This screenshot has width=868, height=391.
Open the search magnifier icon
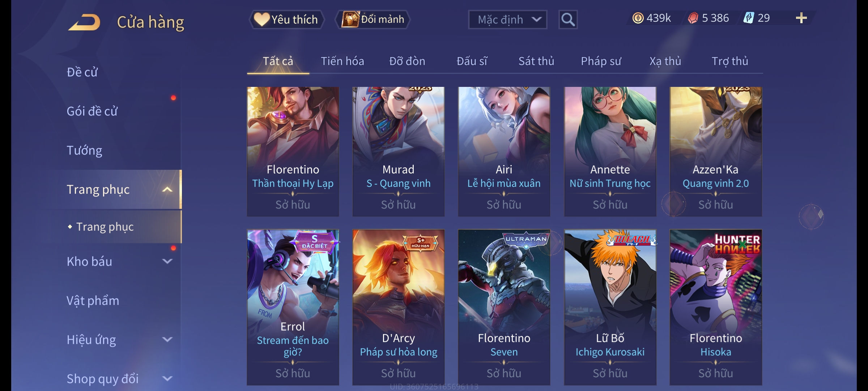pos(568,20)
